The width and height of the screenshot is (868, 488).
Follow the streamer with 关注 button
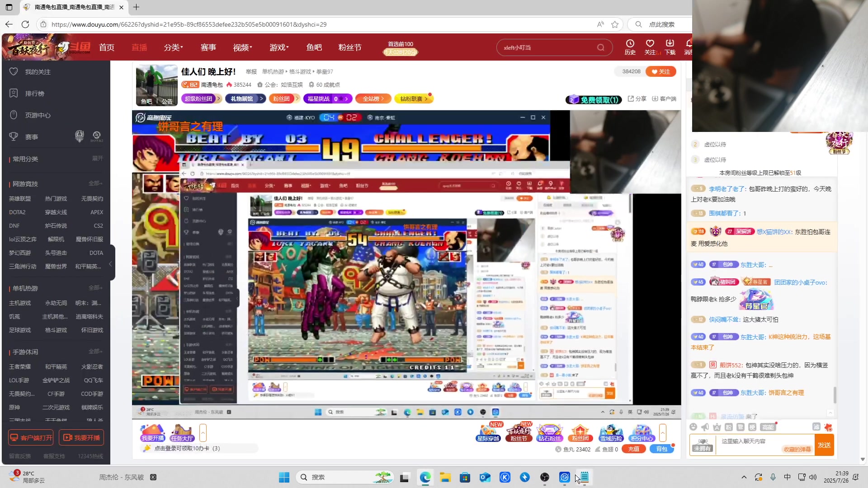tap(661, 71)
